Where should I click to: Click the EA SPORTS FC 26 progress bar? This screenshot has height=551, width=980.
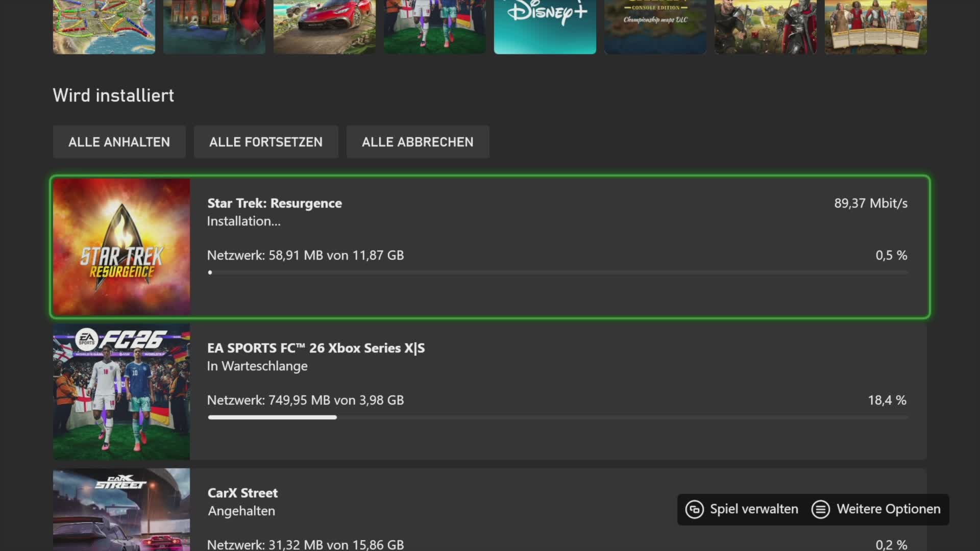558,417
